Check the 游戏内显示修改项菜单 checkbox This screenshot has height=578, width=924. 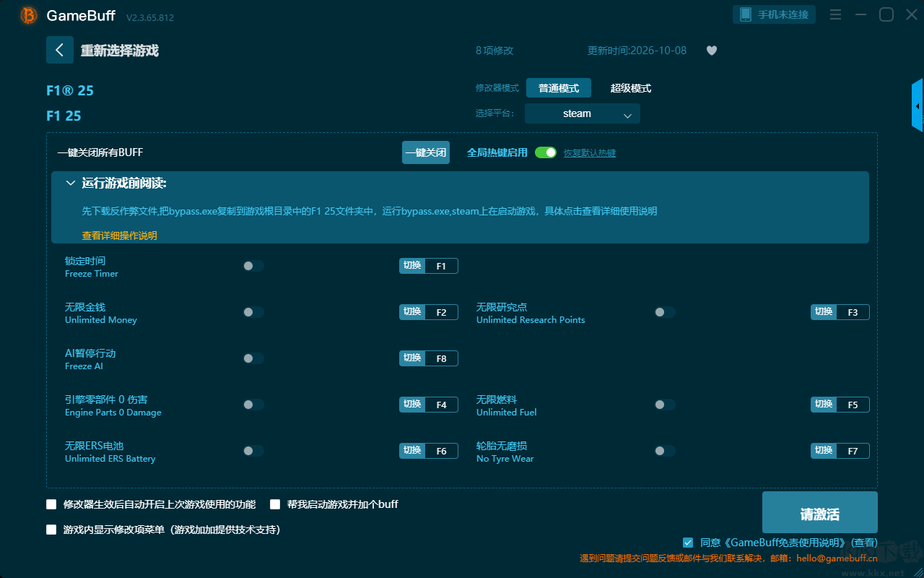click(x=51, y=530)
